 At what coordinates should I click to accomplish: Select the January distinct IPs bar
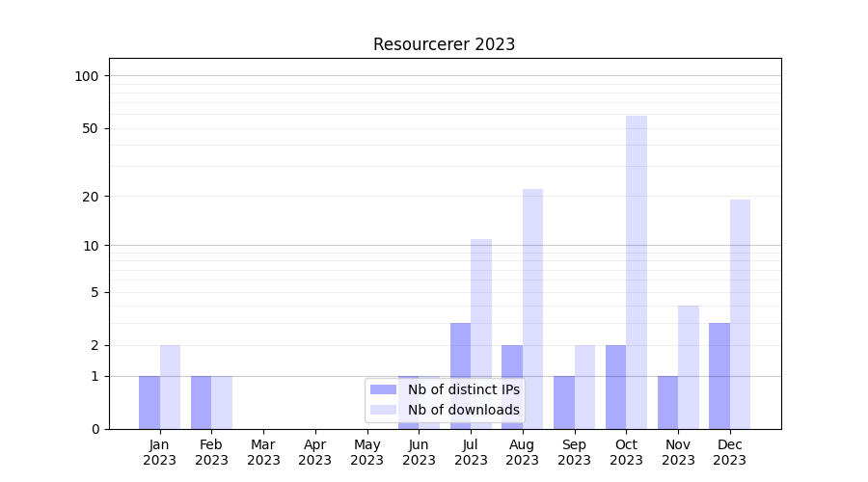pyautogui.click(x=149, y=402)
